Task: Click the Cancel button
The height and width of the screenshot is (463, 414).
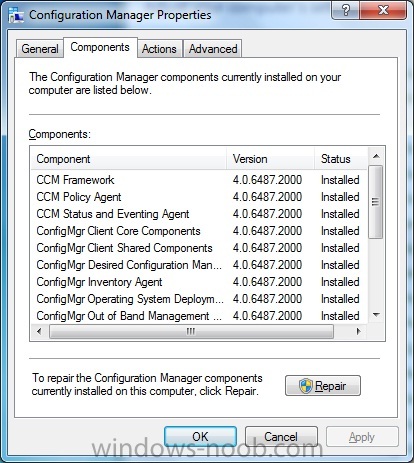Action: [x=281, y=437]
